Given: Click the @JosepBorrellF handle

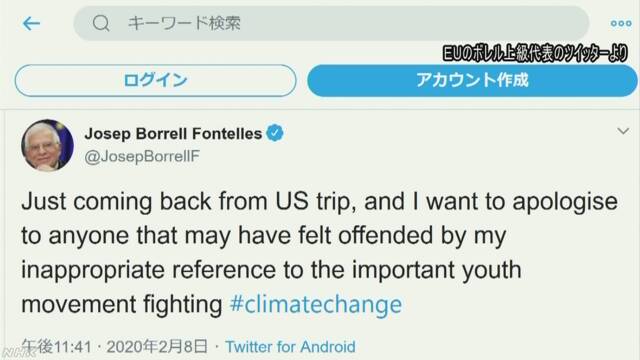Looking at the screenshot, I should point(142,157).
